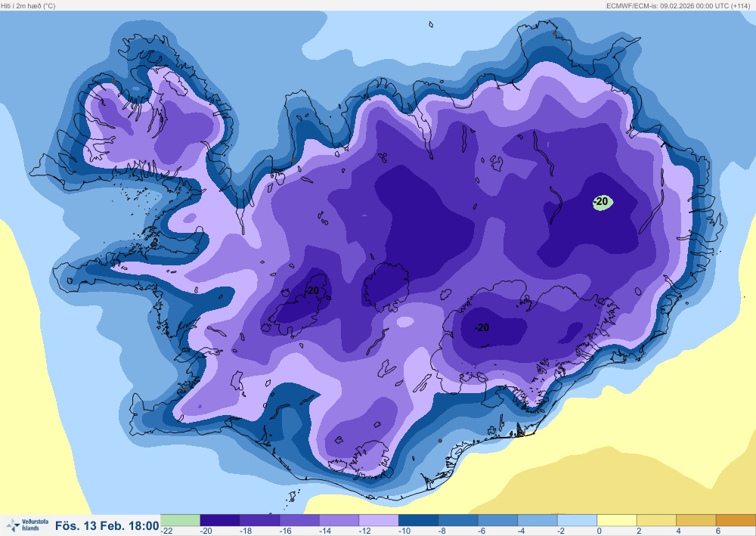Click the 6 tick label in the legend
The height and width of the screenshot is (536, 756).
[718, 531]
